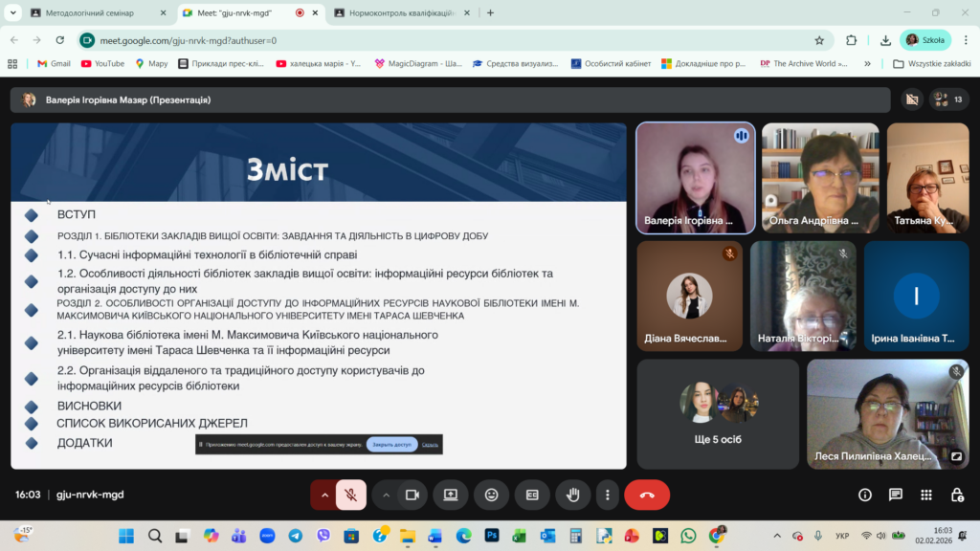Screen dimensions: 980x551
Task: Raise hand in the meeting
Action: 573,495
